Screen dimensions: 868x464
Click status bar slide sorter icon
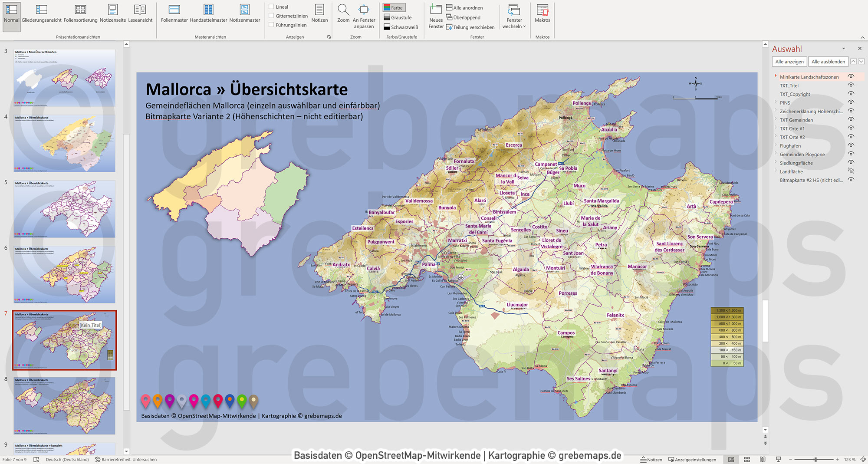pyautogui.click(x=747, y=459)
